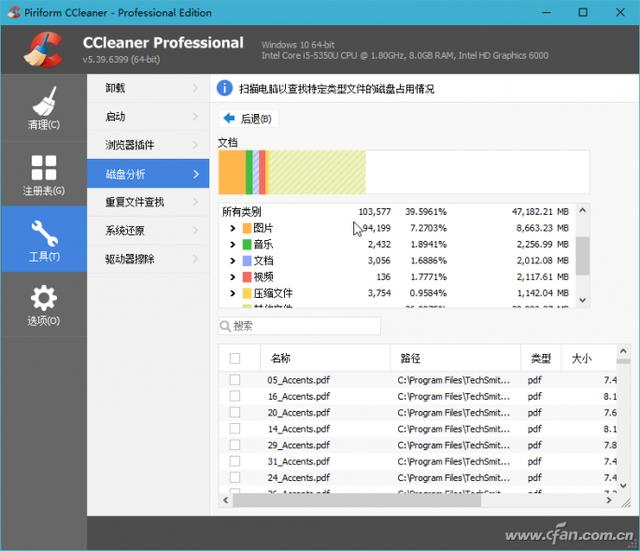The height and width of the screenshot is (551, 640).
Task: Click the blue info icon
Action: tap(224, 88)
